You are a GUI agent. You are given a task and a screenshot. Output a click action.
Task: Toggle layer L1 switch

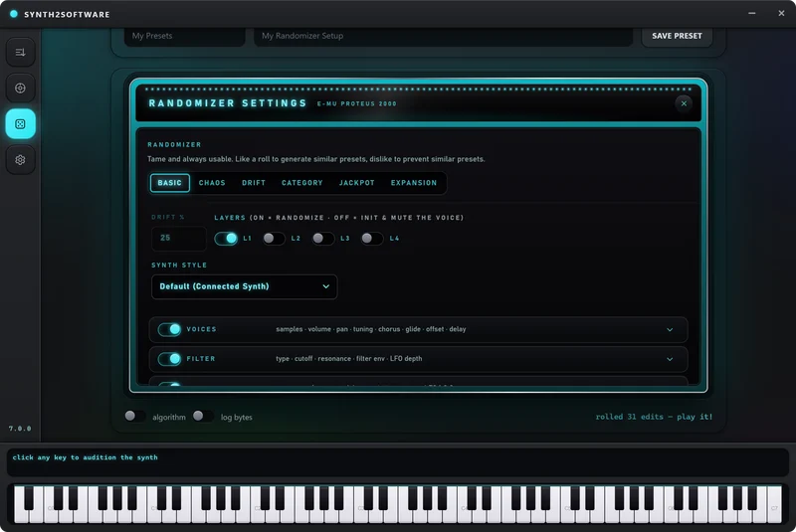pos(226,239)
